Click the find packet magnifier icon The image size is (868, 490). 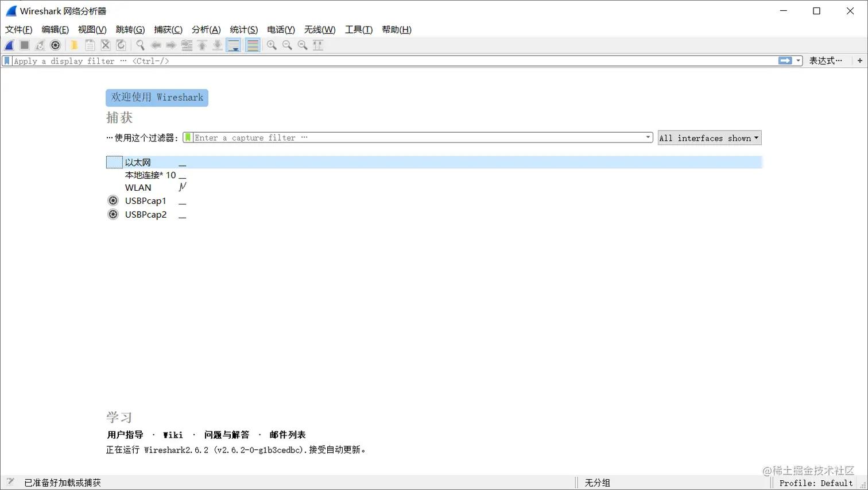(x=140, y=45)
